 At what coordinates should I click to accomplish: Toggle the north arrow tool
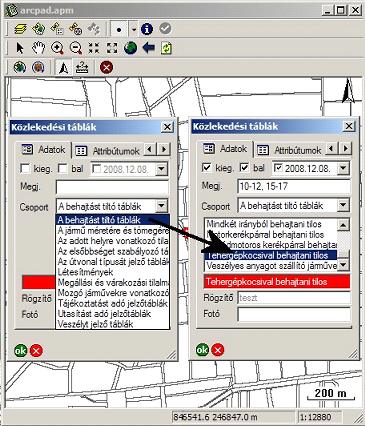64,68
